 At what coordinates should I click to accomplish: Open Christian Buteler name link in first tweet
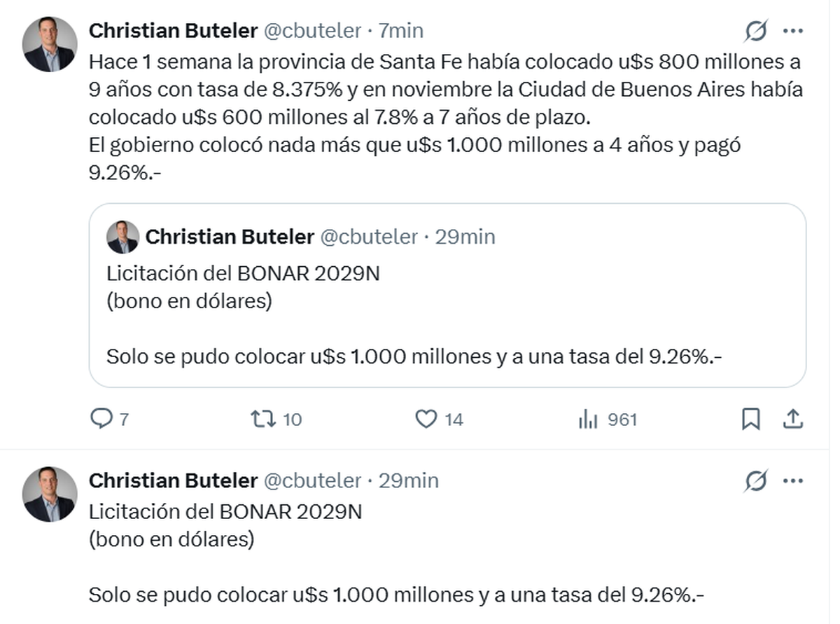[x=173, y=31]
